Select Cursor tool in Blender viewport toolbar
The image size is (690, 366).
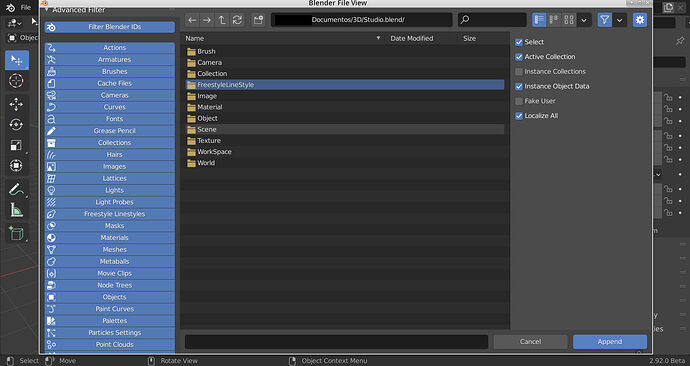coord(16,81)
